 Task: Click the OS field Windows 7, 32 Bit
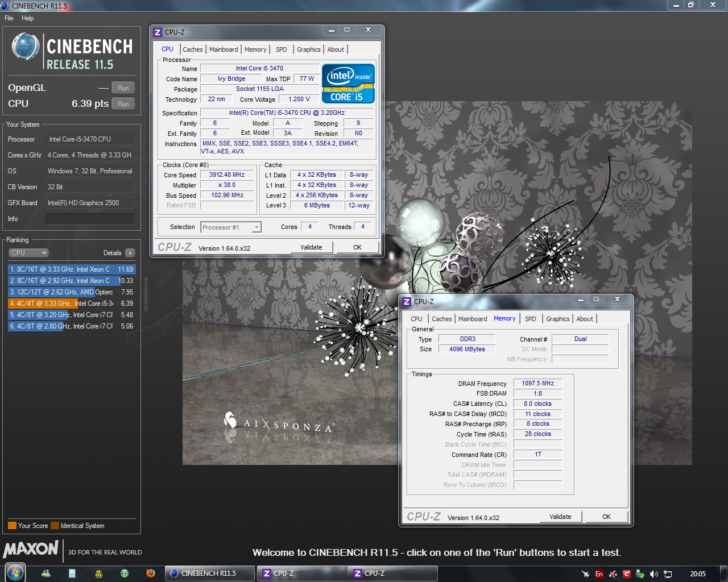point(90,171)
